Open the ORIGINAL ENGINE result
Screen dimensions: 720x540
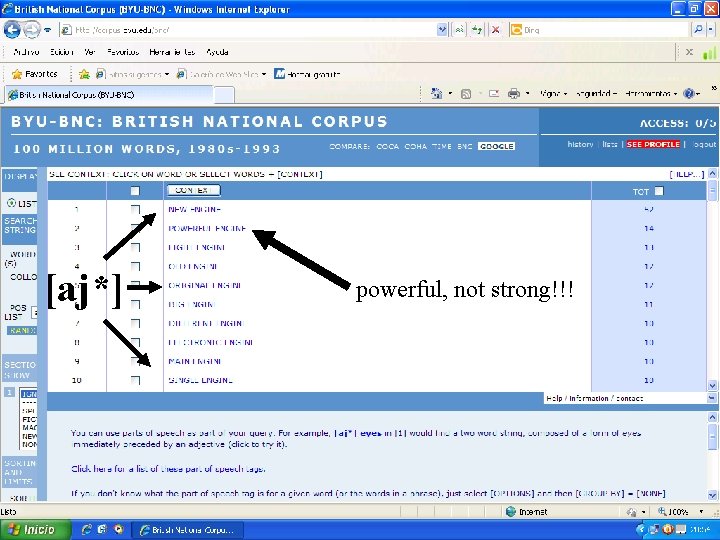205,285
